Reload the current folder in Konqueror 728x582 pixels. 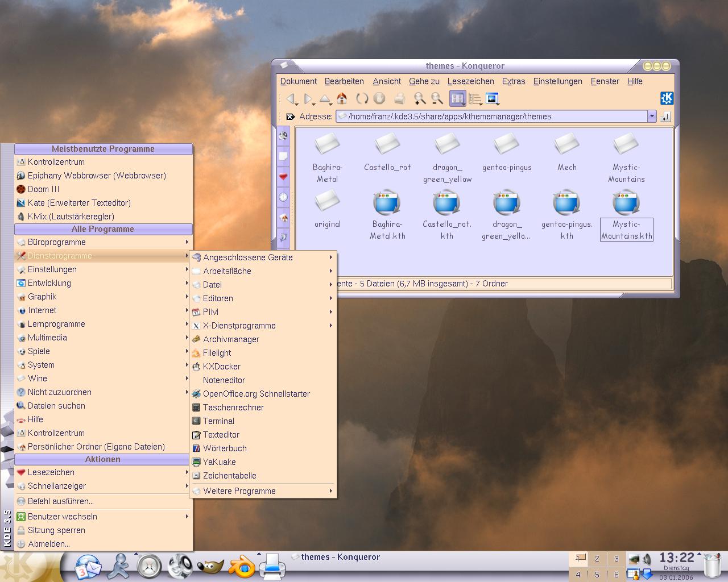[x=362, y=98]
